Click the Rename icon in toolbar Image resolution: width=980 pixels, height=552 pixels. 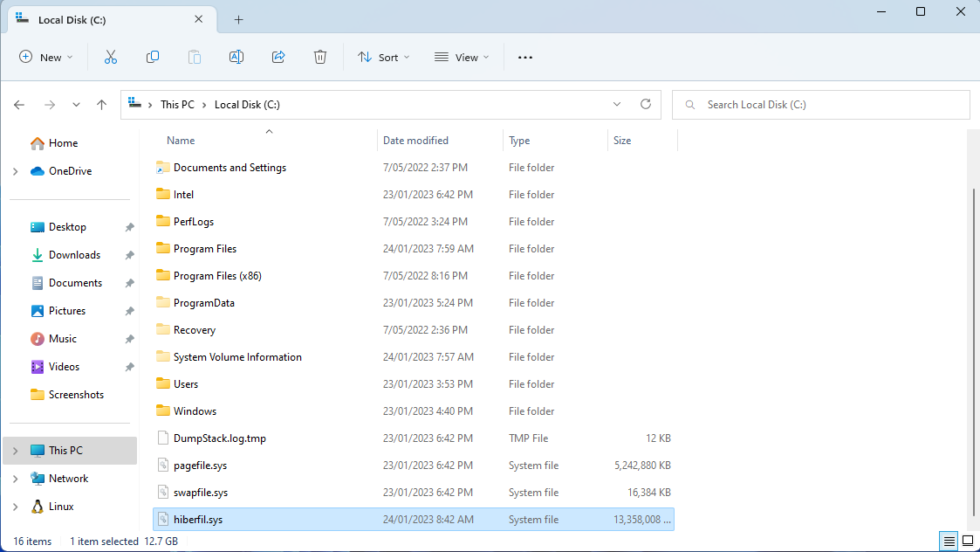[236, 57]
